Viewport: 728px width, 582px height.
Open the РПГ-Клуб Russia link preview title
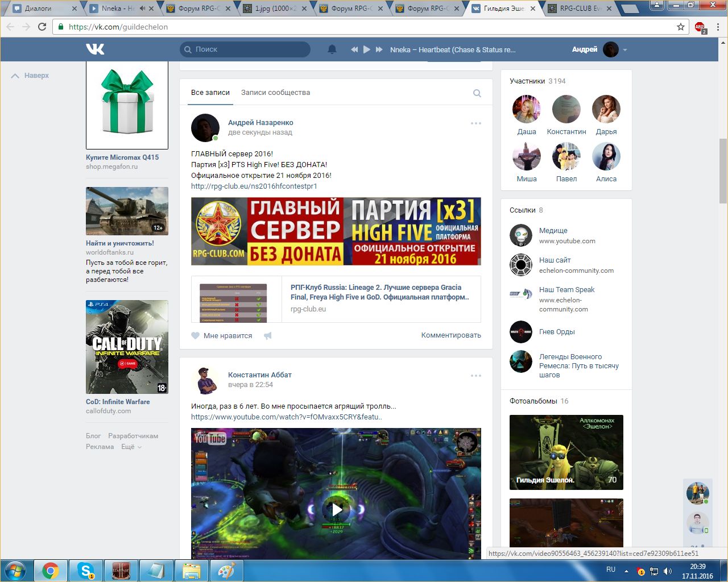(380, 292)
